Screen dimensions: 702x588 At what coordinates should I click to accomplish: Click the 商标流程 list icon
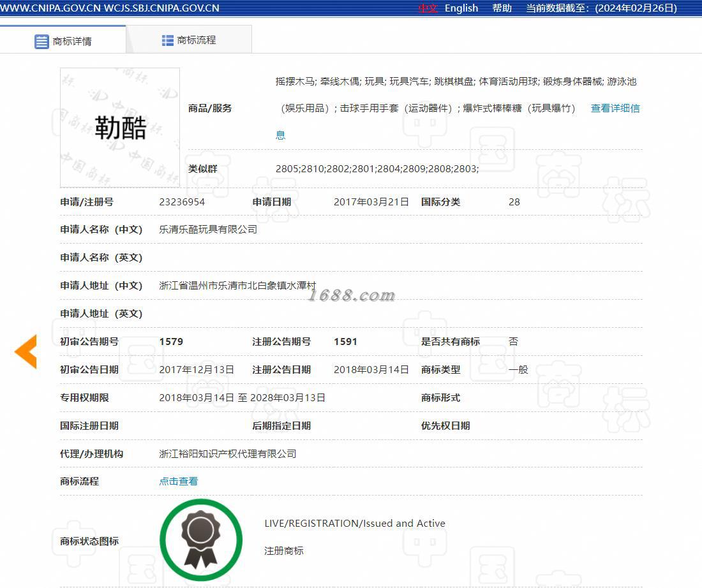(x=167, y=41)
